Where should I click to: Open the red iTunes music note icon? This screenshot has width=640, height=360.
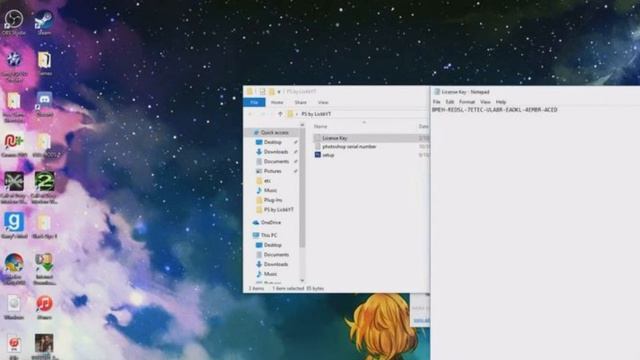pos(44,304)
